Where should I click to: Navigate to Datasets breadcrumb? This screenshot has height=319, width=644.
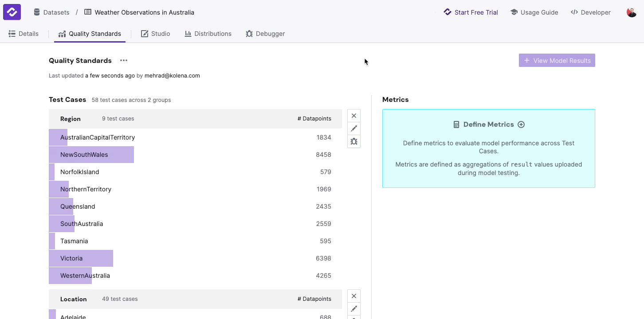point(52,12)
